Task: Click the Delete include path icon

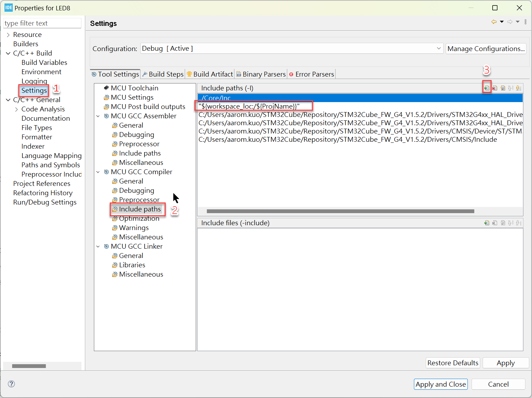Action: [495, 88]
